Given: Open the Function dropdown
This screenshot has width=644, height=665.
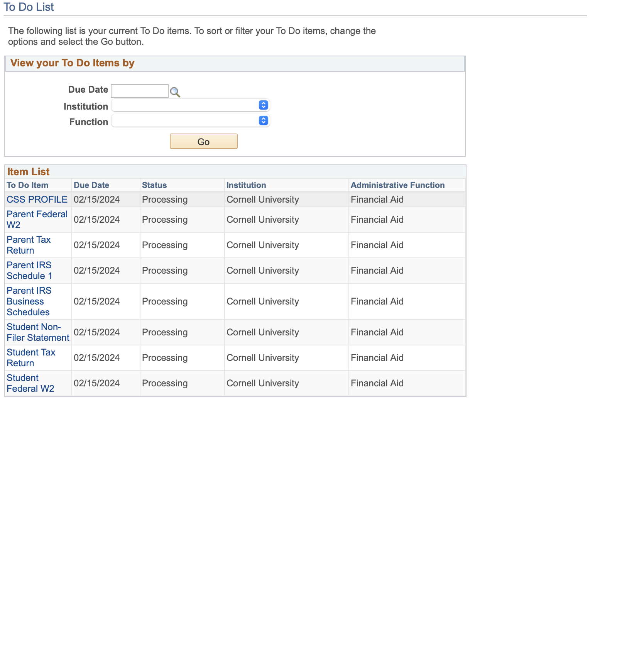Looking at the screenshot, I should tap(191, 120).
